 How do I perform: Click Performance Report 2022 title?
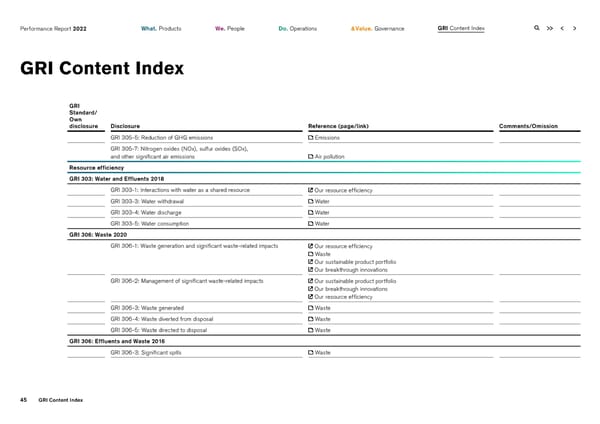point(53,29)
